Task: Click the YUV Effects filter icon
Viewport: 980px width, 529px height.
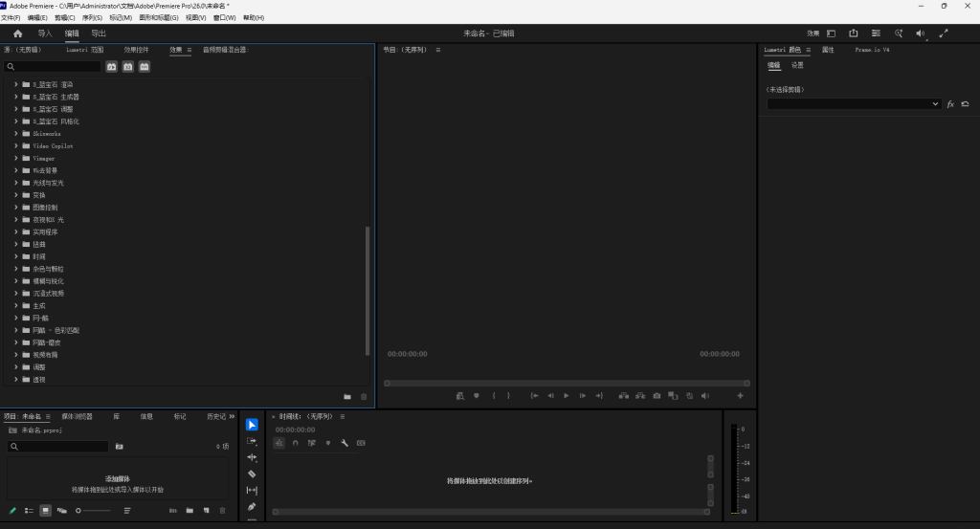Action: coord(144,67)
